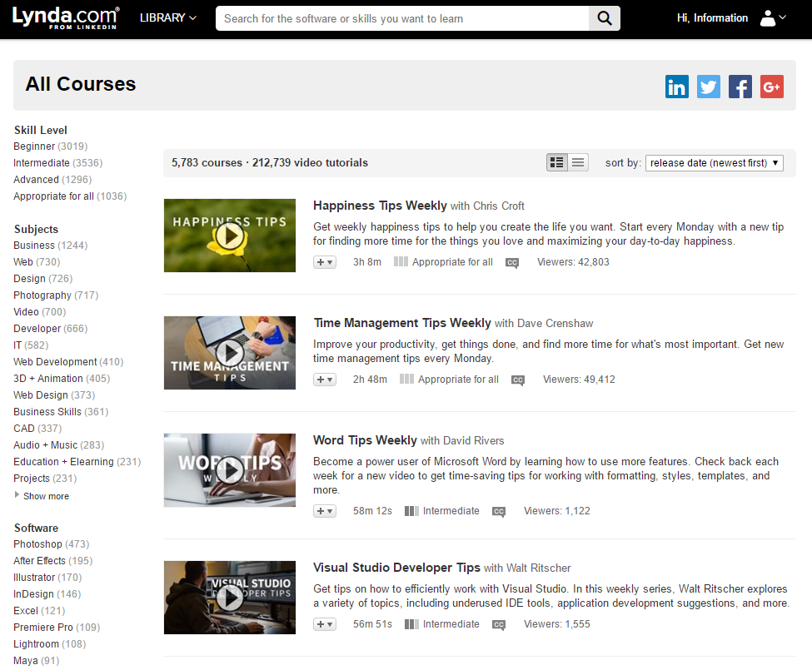This screenshot has height=670, width=812.
Task: Play the Visual Studio Developer Tips thumbnail
Action: click(x=230, y=598)
